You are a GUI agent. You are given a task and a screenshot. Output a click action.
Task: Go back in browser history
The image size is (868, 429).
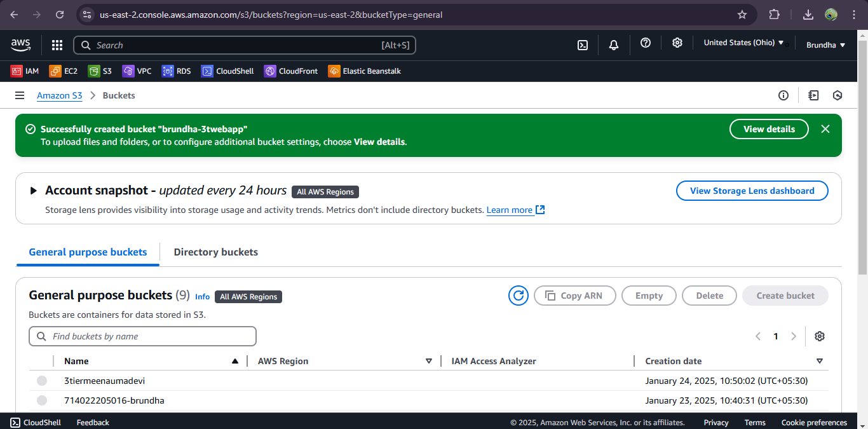(14, 15)
